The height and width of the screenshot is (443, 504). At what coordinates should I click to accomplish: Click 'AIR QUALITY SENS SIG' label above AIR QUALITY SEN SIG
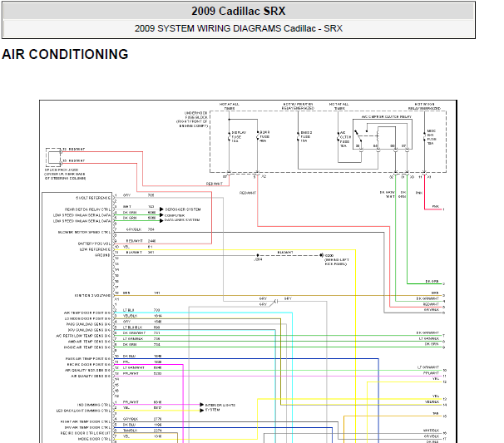coord(87,371)
